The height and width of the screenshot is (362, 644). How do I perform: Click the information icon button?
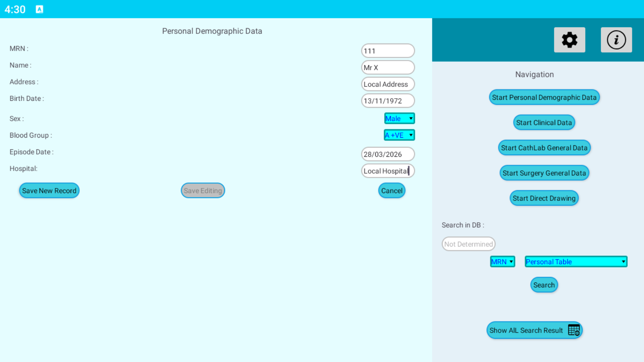(616, 40)
